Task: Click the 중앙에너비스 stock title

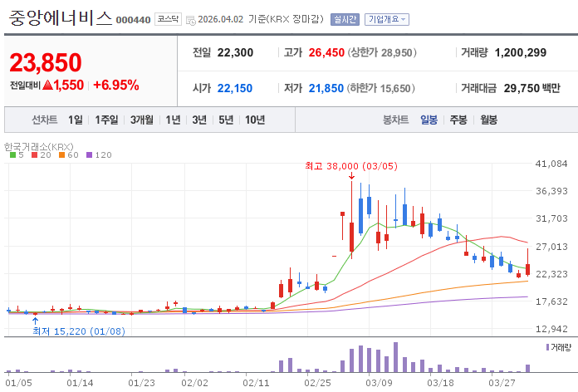Action: click(61, 18)
